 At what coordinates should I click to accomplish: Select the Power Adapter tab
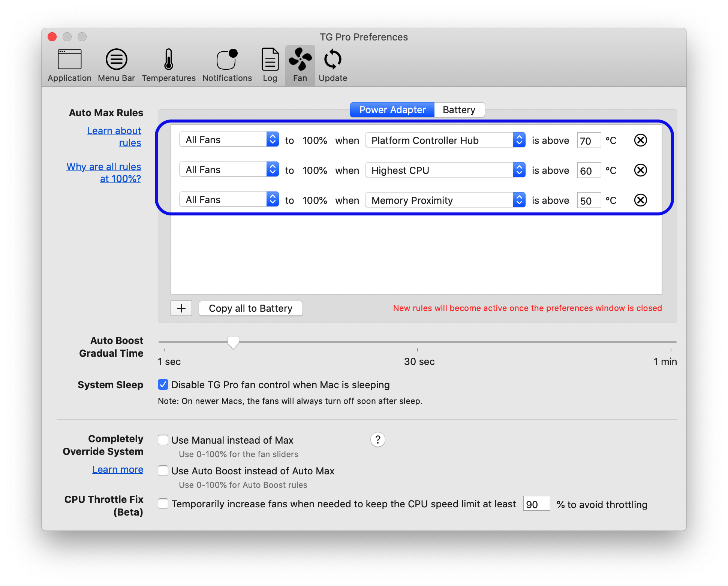coord(392,110)
